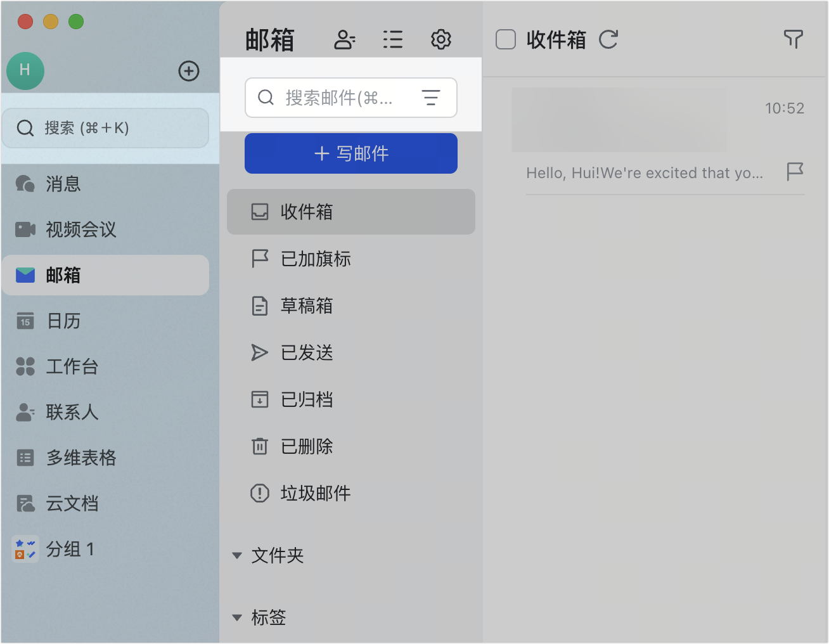
Task: Open mail settings gear icon
Action: (x=441, y=40)
